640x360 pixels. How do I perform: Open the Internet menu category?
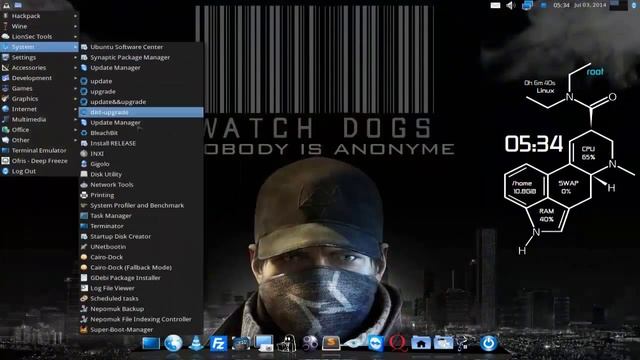coord(39,109)
